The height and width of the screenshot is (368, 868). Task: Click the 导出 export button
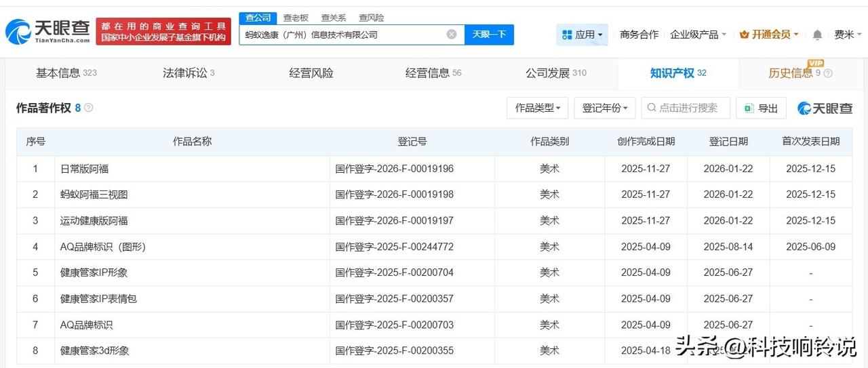coord(761,108)
